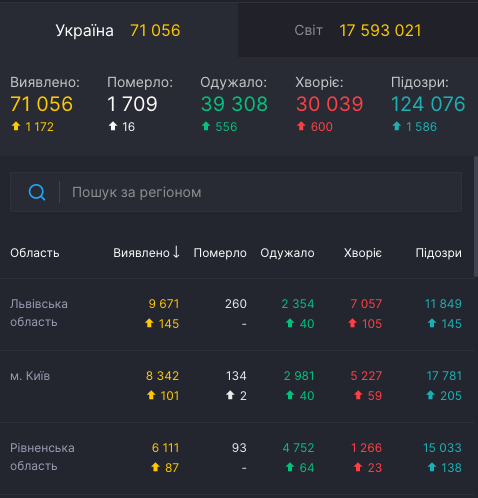Sort the table by the Одужало column
Screen dimensions: 478x498
click(x=287, y=253)
